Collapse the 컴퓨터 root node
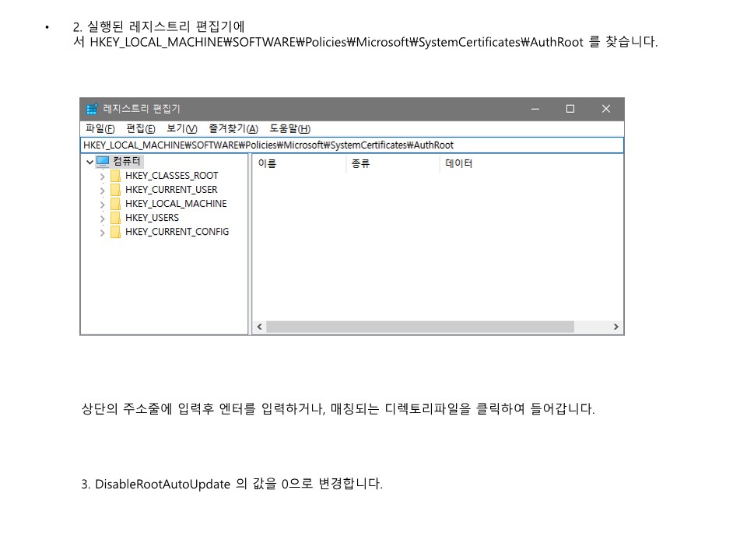 (89, 162)
